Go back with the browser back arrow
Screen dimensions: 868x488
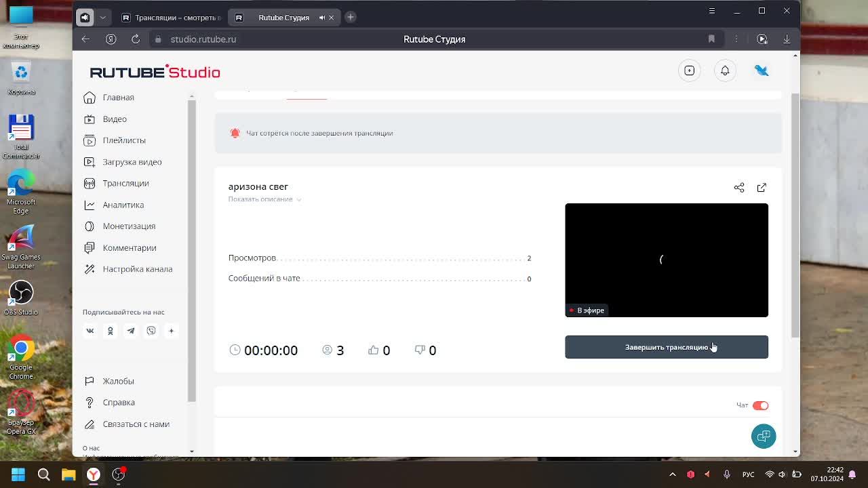85,39
